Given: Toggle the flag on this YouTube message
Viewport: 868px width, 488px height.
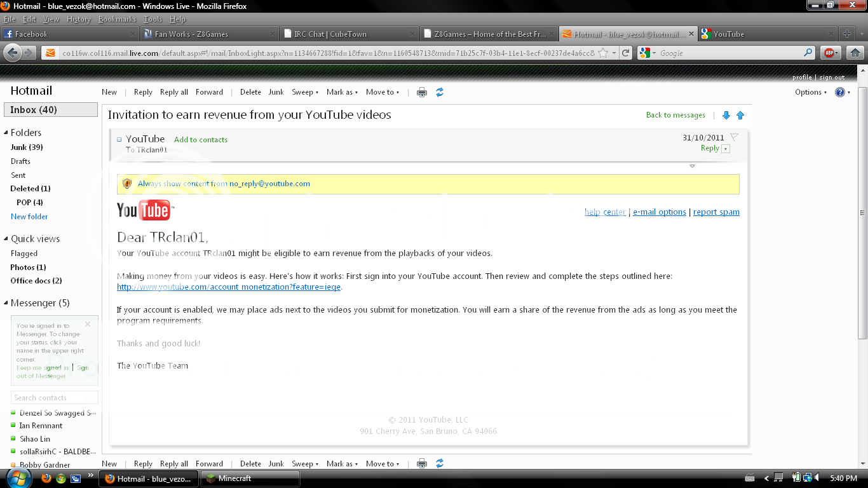Looking at the screenshot, I should (735, 137).
